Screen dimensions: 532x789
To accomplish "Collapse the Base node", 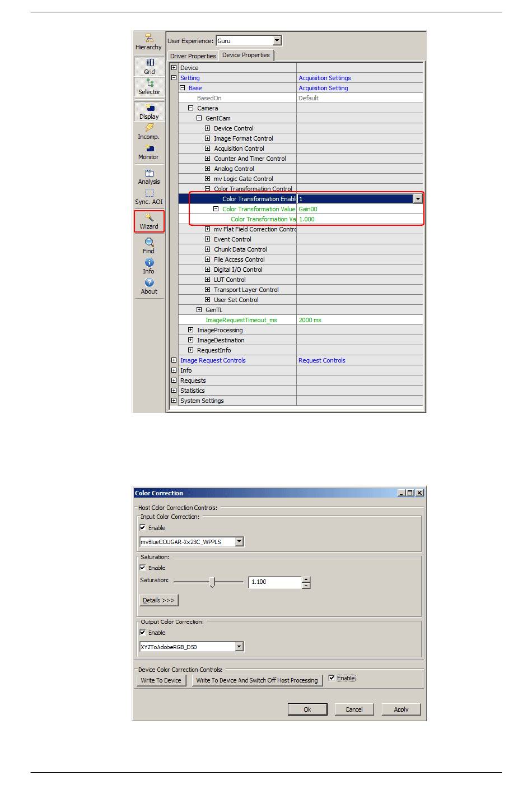I will click(182, 88).
